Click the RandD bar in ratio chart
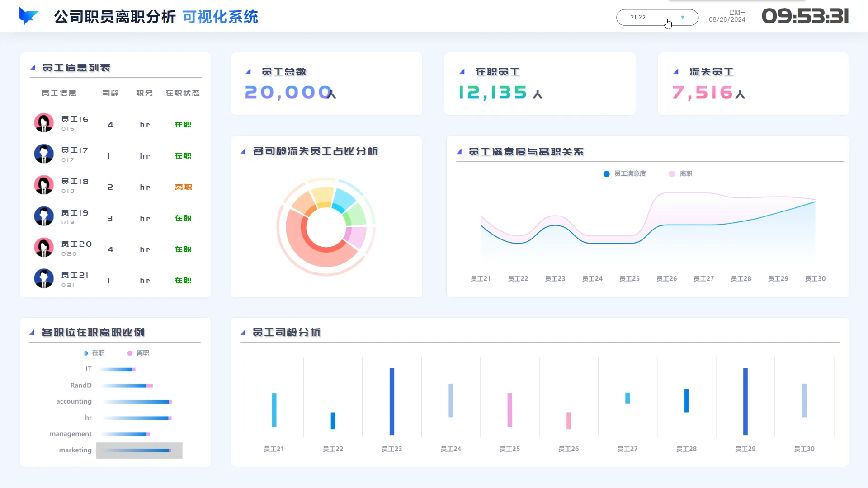The image size is (868, 488). (127, 386)
